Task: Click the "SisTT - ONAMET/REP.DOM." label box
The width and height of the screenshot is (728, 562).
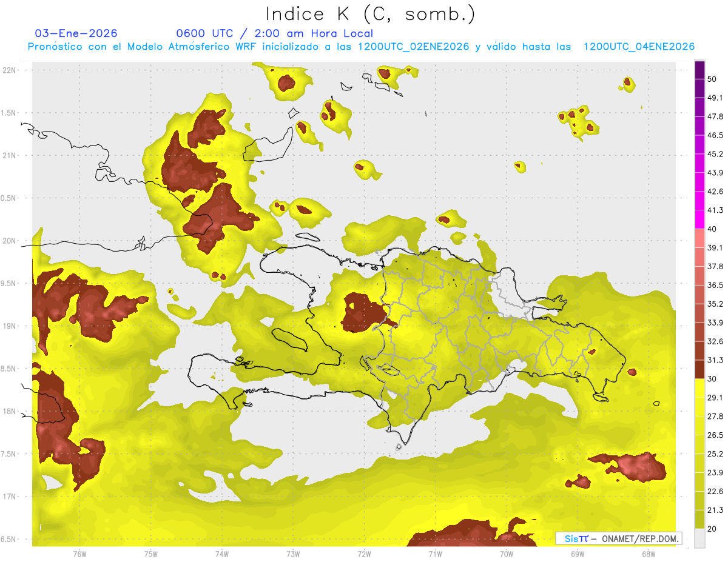Action: click(619, 538)
